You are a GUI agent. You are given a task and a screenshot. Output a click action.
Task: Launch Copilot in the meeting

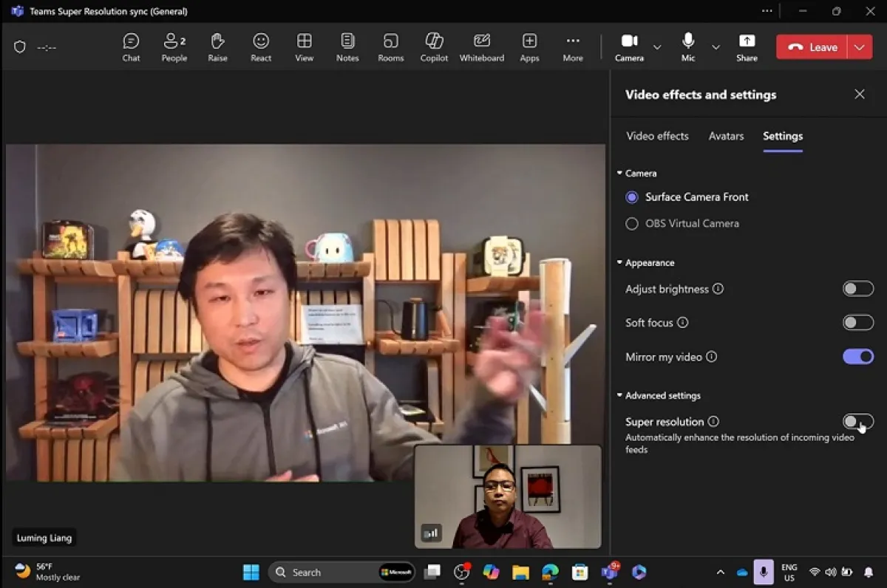[434, 47]
